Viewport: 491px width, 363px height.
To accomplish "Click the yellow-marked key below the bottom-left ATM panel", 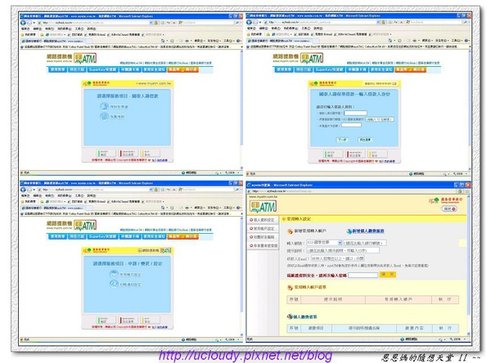I will click(x=150, y=320).
